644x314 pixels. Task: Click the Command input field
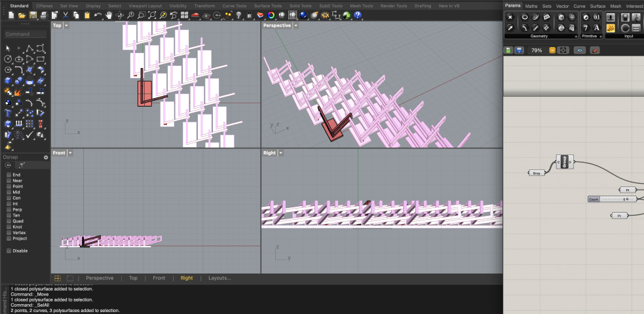click(26, 34)
